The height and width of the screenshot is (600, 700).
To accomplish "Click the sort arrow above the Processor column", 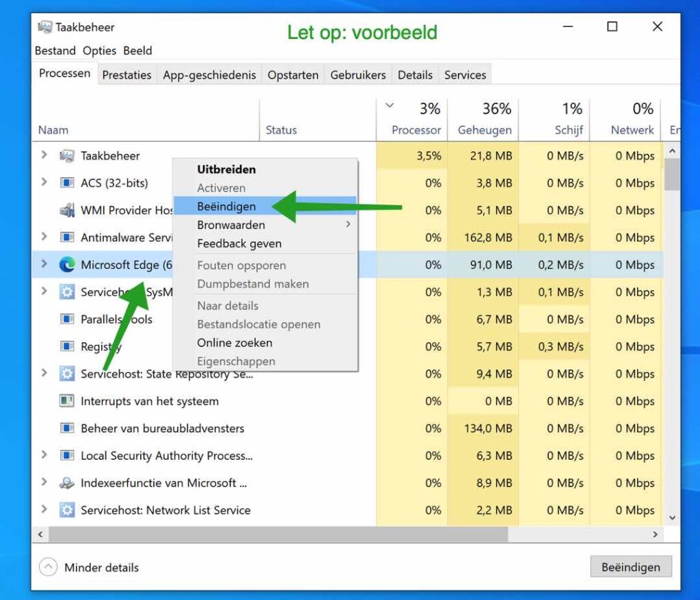I will [x=390, y=106].
